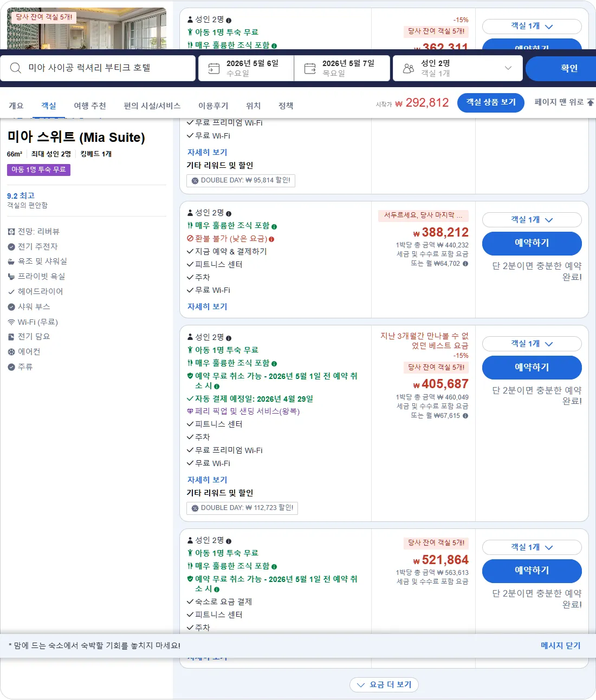
Task: Open 자세히 보기 in the ₩405,687 offer
Action: [207, 480]
